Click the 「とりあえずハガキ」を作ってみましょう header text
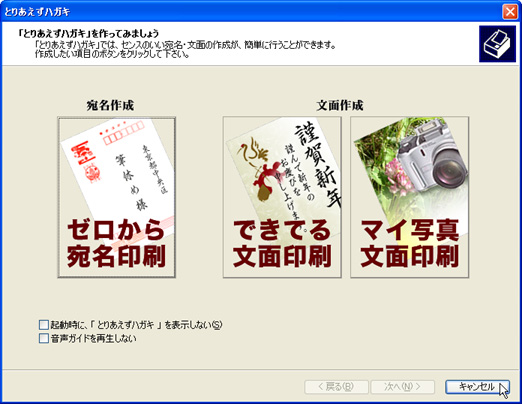Screen dimensions: 522x404 (89, 33)
